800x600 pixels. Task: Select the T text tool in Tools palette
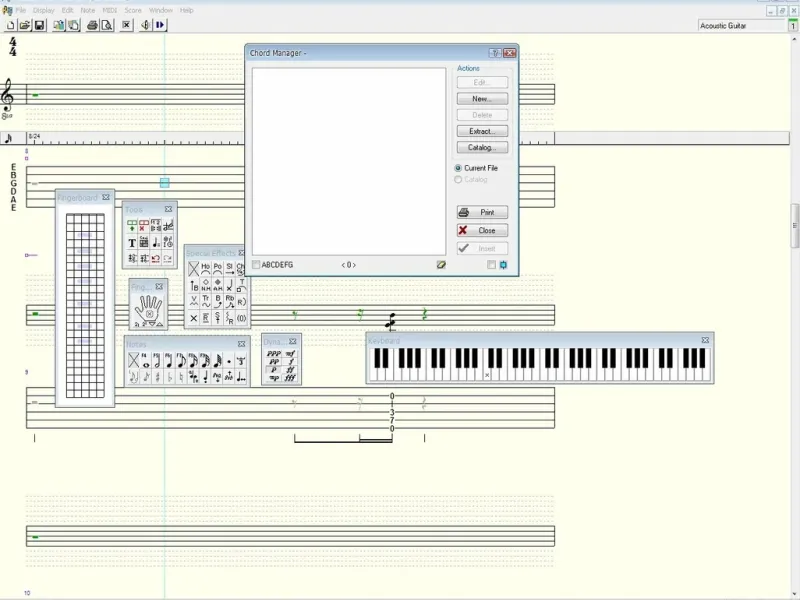pyautogui.click(x=132, y=243)
